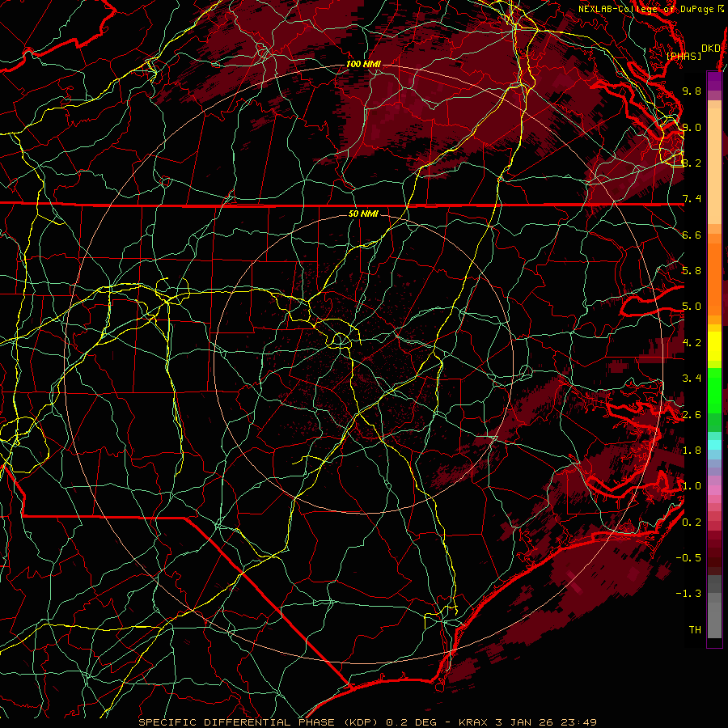Click the 50 NMI range ring label
The height and width of the screenshot is (728, 728).
363,214
